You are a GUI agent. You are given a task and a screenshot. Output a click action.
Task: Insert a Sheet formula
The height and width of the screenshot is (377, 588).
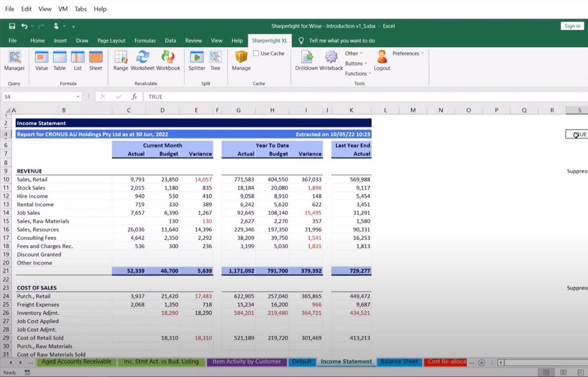coord(96,61)
